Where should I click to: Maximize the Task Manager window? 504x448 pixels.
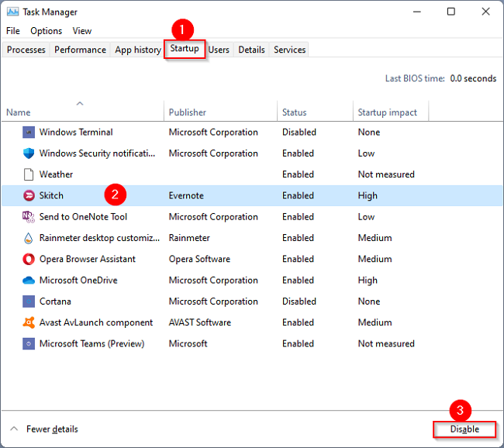[451, 12]
